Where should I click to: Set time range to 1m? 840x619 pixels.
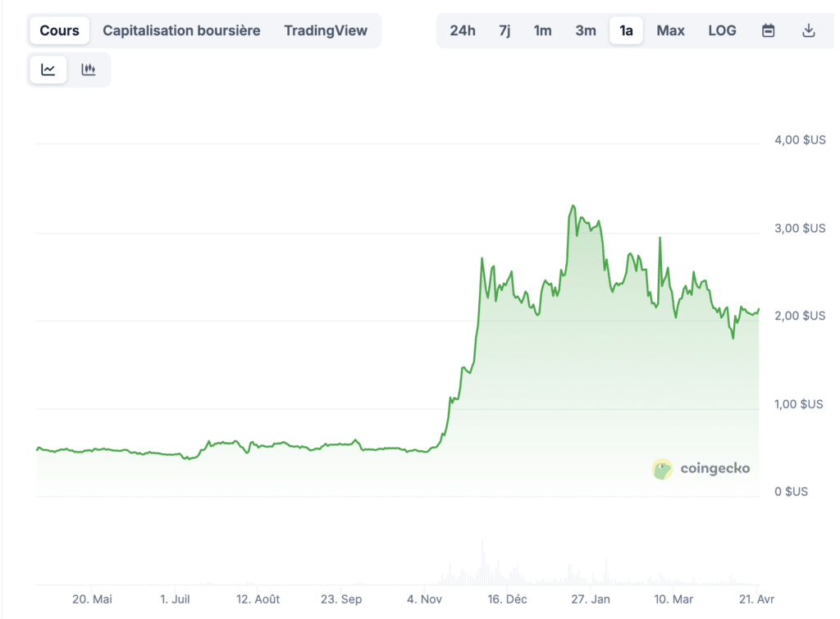tap(543, 30)
